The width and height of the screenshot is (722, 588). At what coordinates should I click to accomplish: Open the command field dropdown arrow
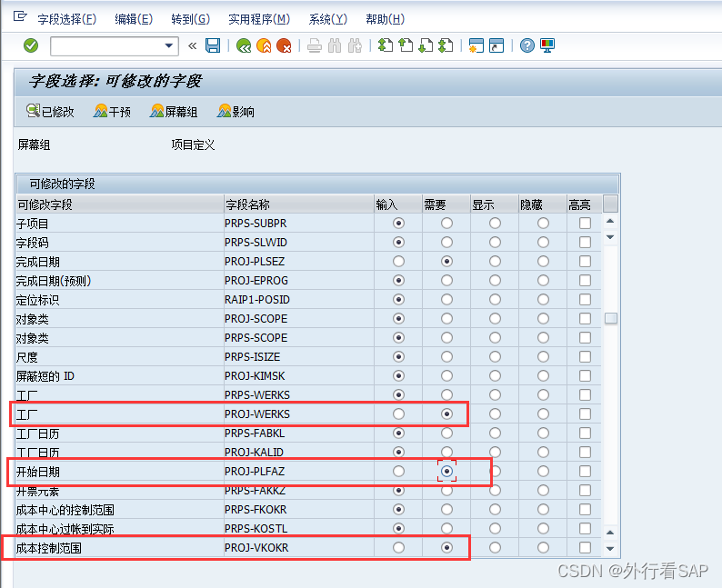click(169, 45)
